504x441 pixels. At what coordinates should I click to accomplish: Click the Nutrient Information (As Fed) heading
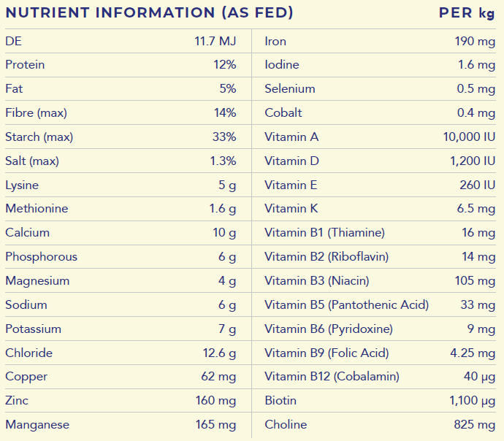149,13
